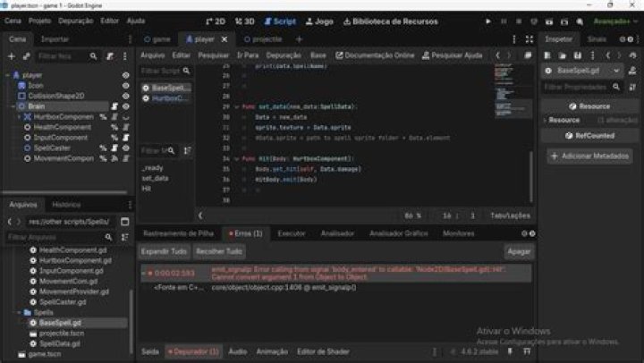The width and height of the screenshot is (644, 363).
Task: Toggle the scripts panel arrow
Action: point(200,215)
